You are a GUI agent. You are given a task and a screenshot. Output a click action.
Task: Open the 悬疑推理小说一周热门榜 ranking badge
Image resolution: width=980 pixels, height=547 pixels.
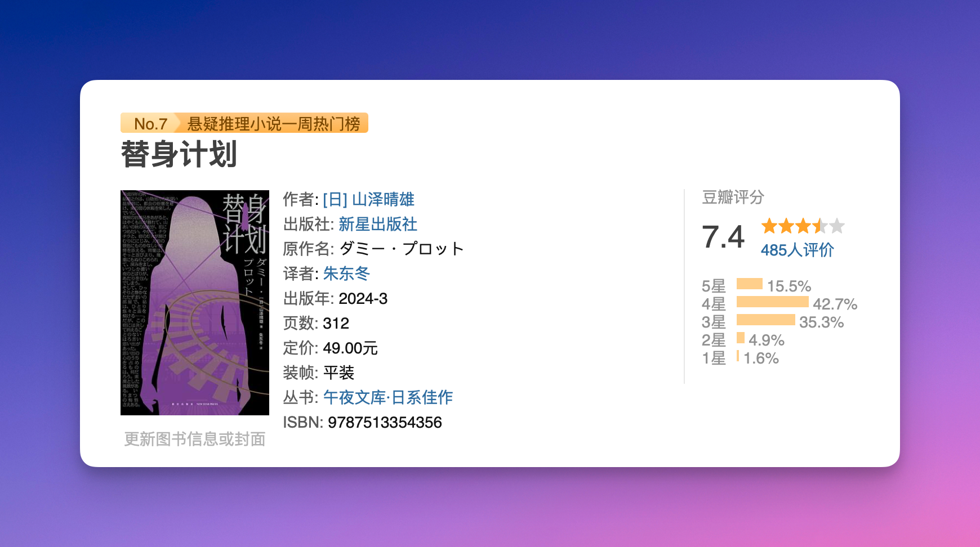(x=274, y=123)
